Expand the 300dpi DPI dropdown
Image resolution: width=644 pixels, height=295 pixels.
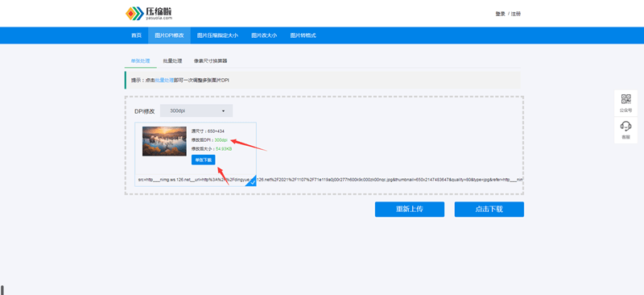196,110
